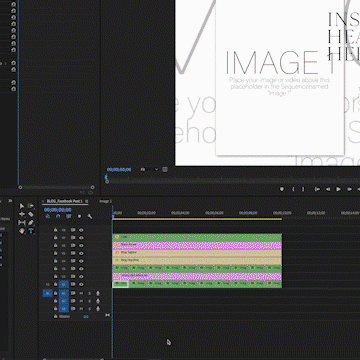Click the icon right of Fit dropdown

click(x=165, y=169)
